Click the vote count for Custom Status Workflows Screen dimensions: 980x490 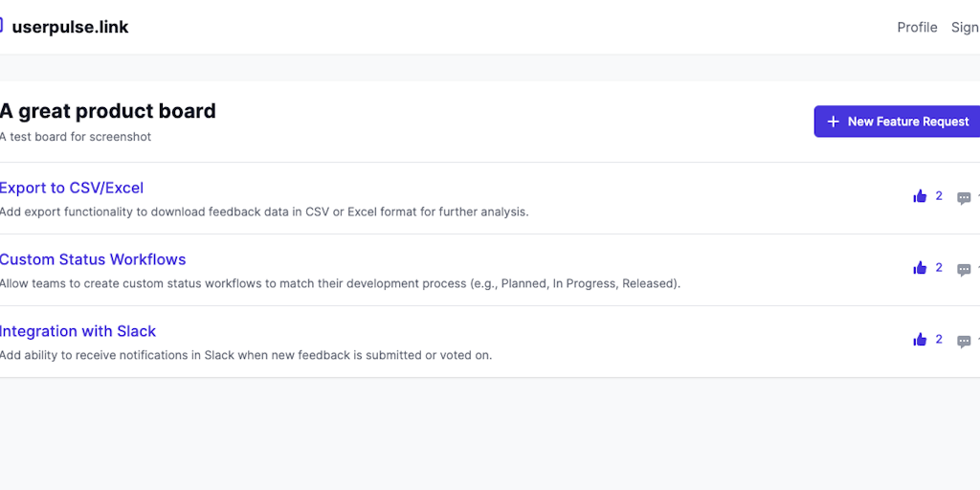[939, 268]
